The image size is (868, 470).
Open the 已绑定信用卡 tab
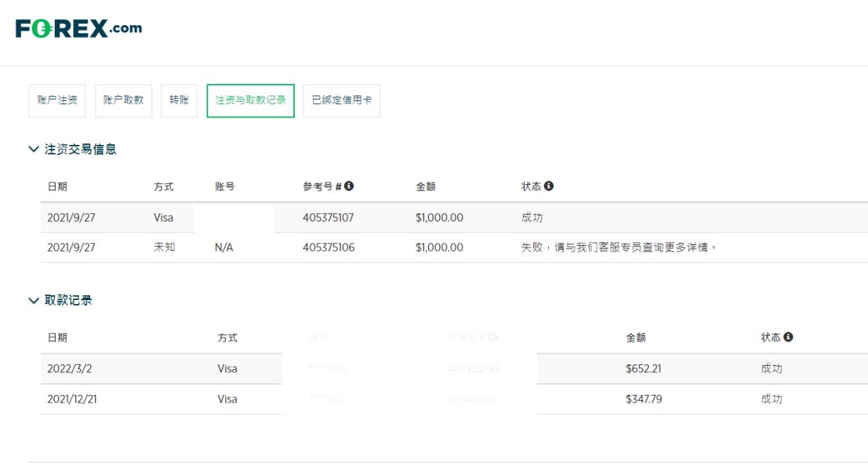coord(341,100)
